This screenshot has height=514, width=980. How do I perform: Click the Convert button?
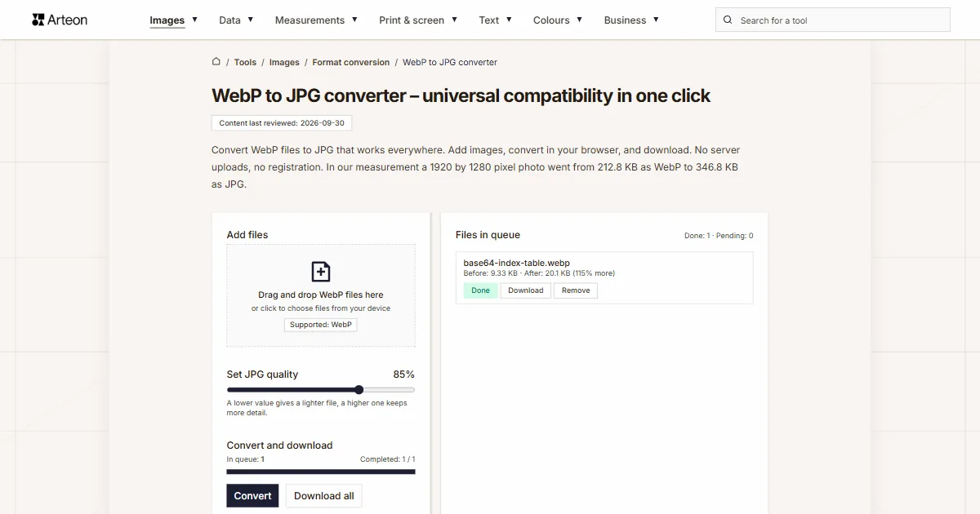(x=252, y=495)
